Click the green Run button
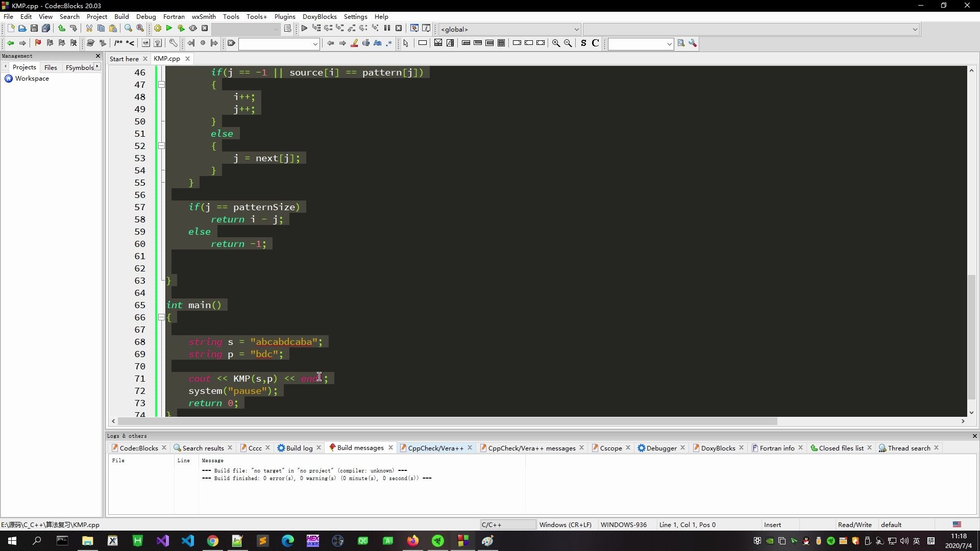The height and width of the screenshot is (551, 980). coord(169,29)
